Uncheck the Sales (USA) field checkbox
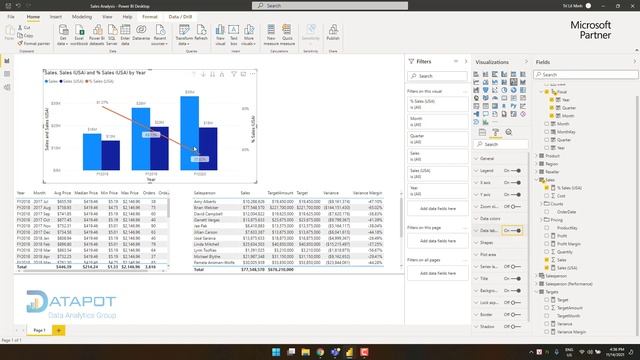The height and width of the screenshot is (360, 640). [547, 268]
